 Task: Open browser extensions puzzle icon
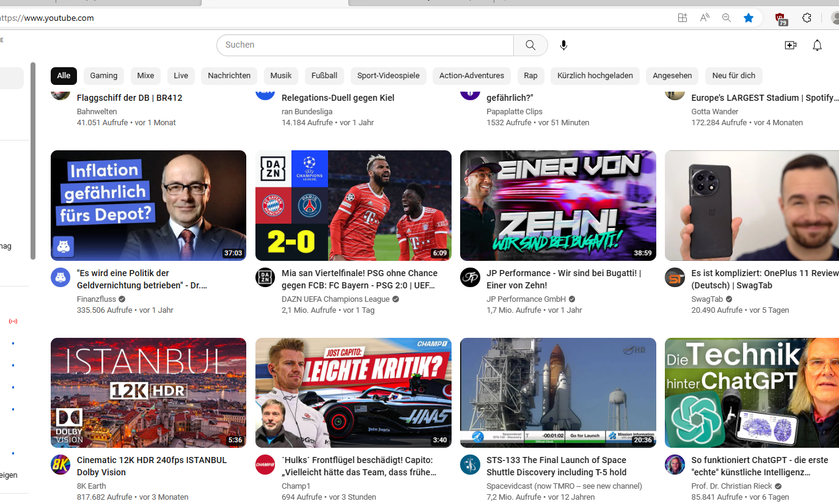(807, 18)
